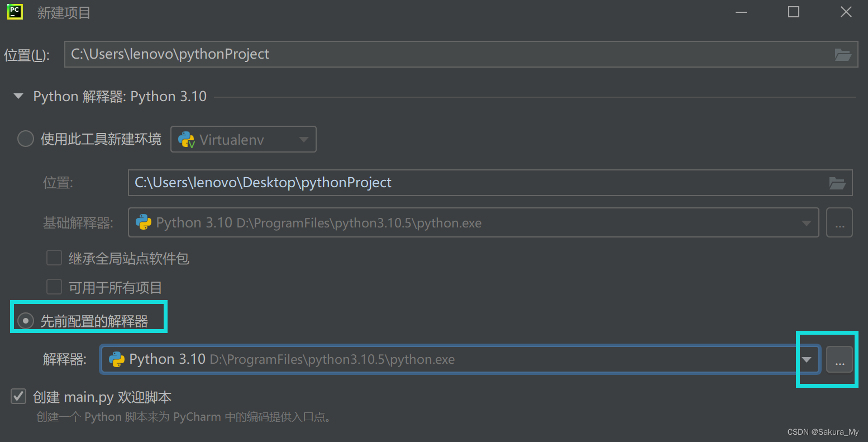Click Python icon in base interpreter combo

point(144,222)
